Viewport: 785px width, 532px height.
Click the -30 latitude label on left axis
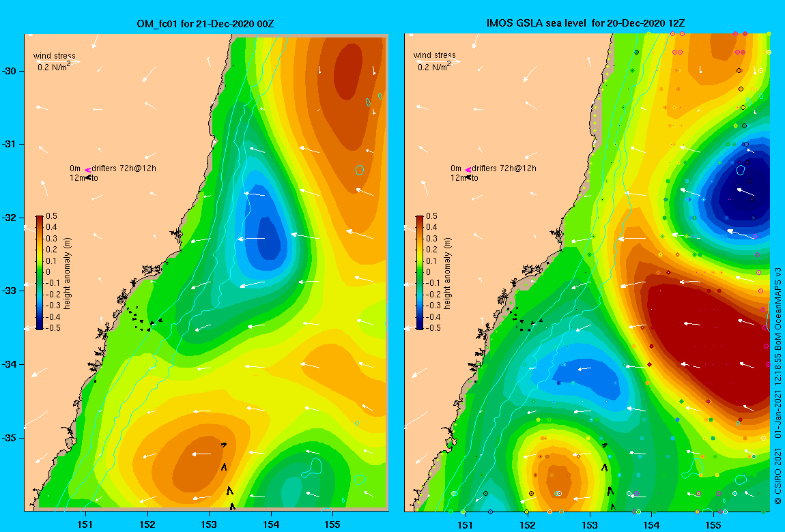(x=10, y=71)
